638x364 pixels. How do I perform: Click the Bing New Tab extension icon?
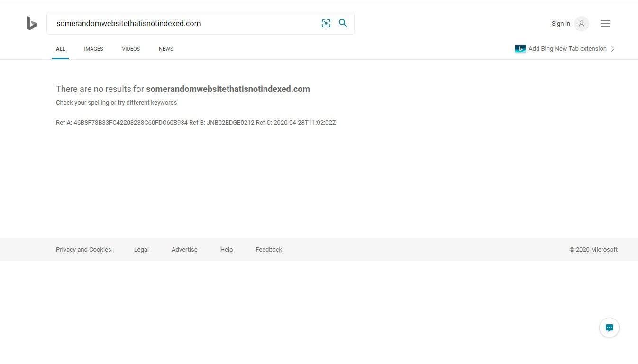coord(520,49)
